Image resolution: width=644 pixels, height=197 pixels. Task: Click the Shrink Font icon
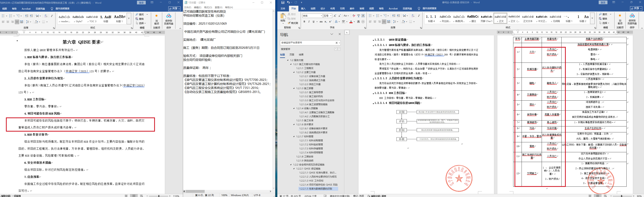[x=339, y=16]
